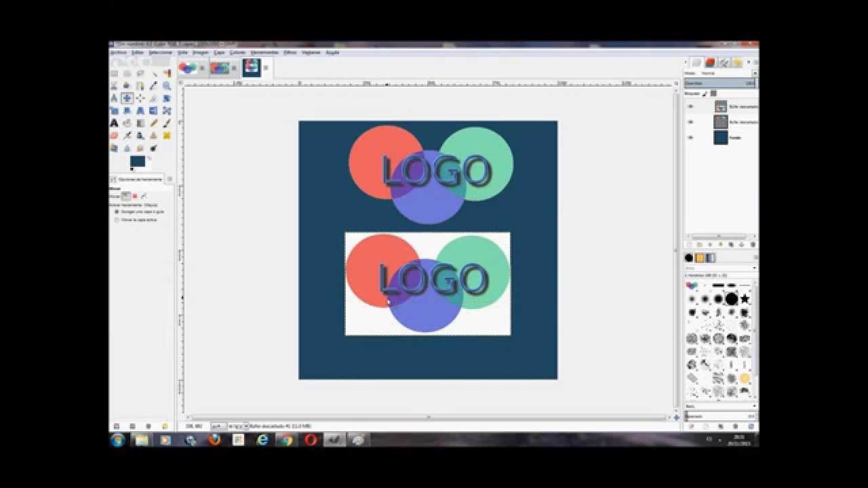Select the Scale tool

(x=114, y=110)
